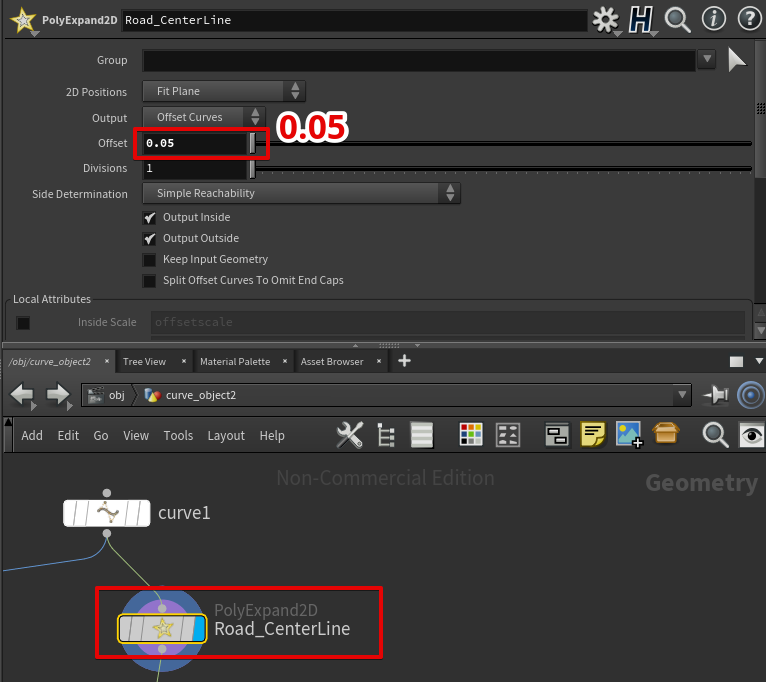
Task: Click the PolyExpand2D star node icon
Action: click(x=23, y=21)
